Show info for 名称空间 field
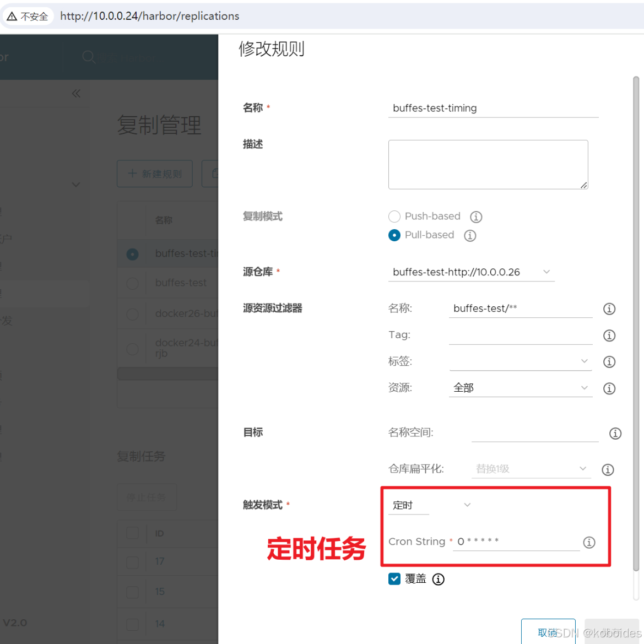Viewport: 644px width, 644px height. (x=615, y=433)
